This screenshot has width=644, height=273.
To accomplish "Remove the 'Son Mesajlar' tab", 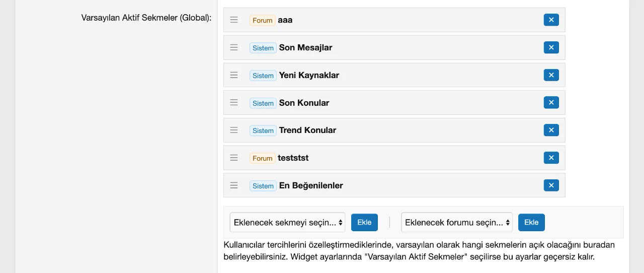I will tap(551, 47).
